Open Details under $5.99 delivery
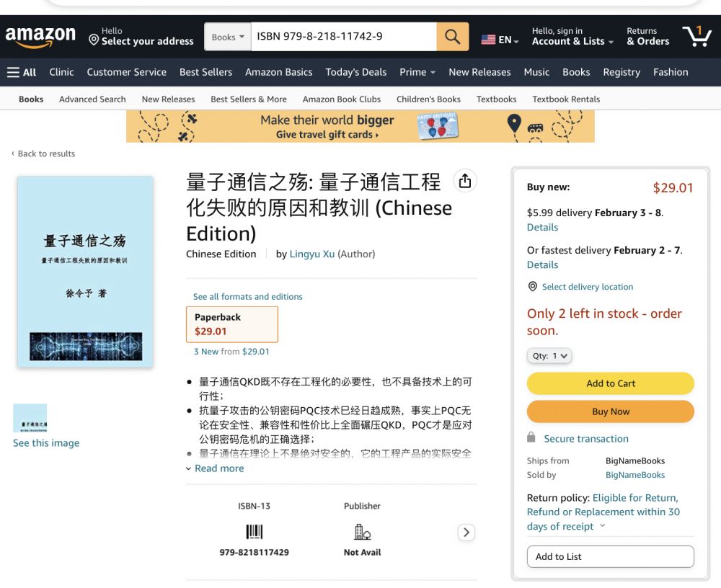The image size is (721, 588). [x=542, y=227]
